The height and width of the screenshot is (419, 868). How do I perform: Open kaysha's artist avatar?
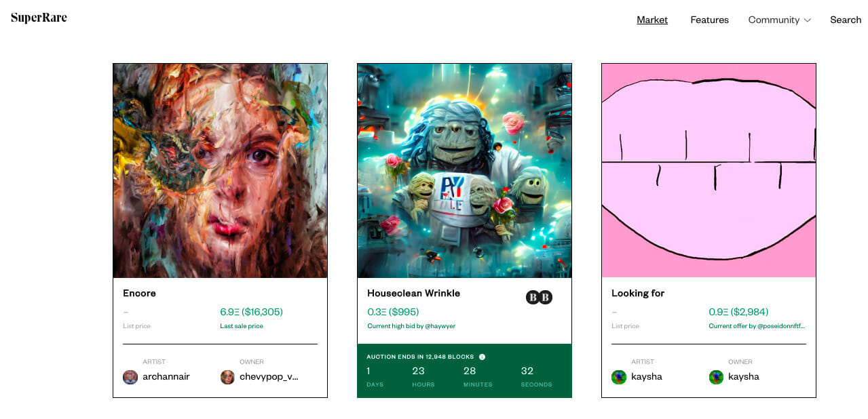[x=618, y=377]
